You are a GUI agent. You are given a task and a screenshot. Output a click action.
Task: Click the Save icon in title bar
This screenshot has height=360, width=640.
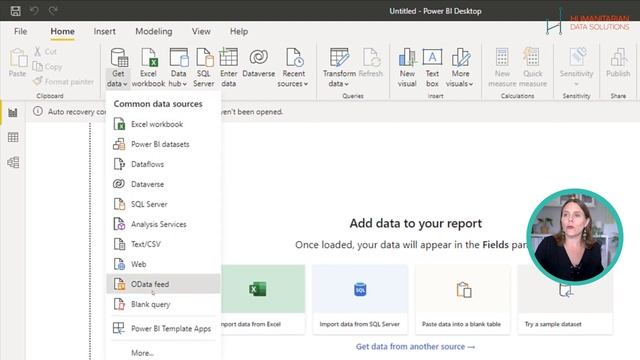click(16, 11)
